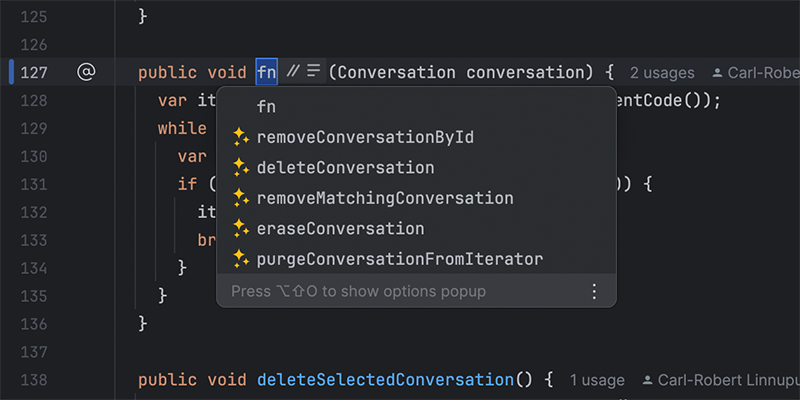Click the 2 usages inlay hint
Image resolution: width=800 pixels, height=400 pixels.
[662, 73]
